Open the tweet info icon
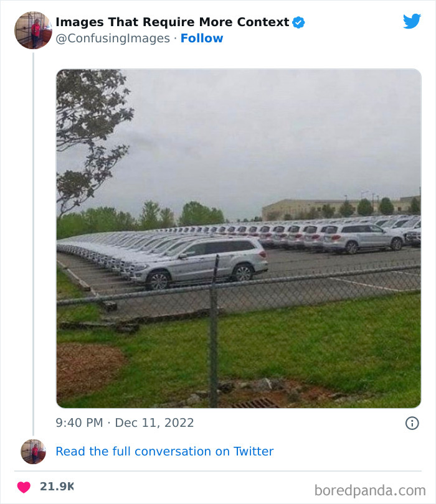This screenshot has width=436, height=504. [x=412, y=423]
